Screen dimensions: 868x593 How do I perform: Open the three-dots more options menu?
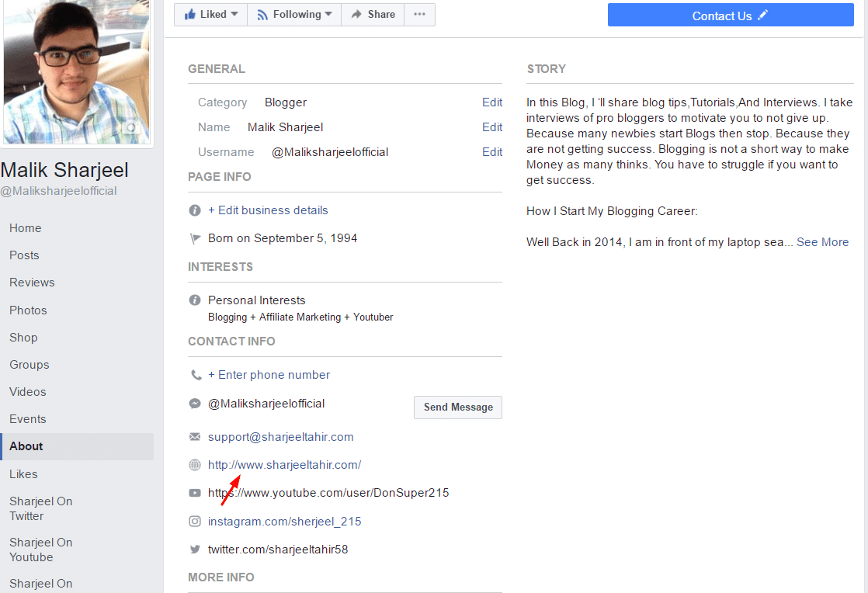pos(419,15)
